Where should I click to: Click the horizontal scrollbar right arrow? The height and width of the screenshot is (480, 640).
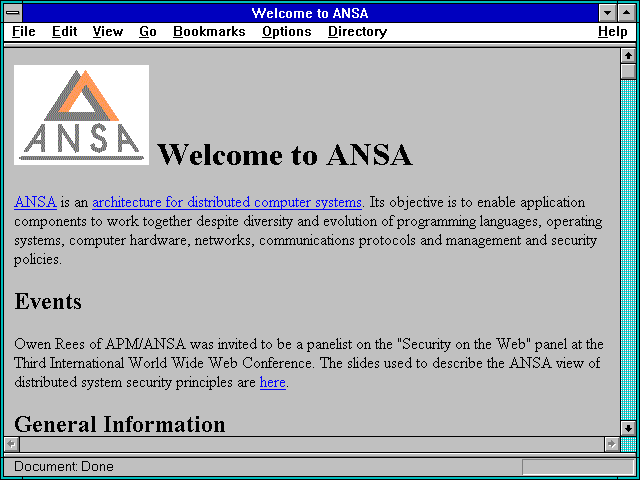click(612, 444)
